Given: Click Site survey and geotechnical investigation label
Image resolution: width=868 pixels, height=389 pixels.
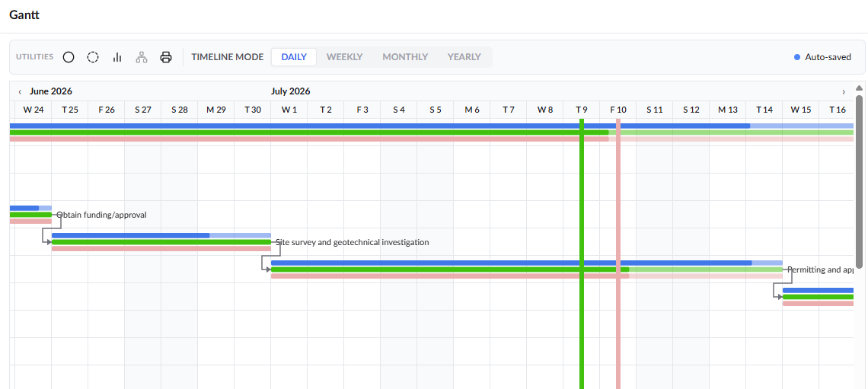Looking at the screenshot, I should click(352, 242).
